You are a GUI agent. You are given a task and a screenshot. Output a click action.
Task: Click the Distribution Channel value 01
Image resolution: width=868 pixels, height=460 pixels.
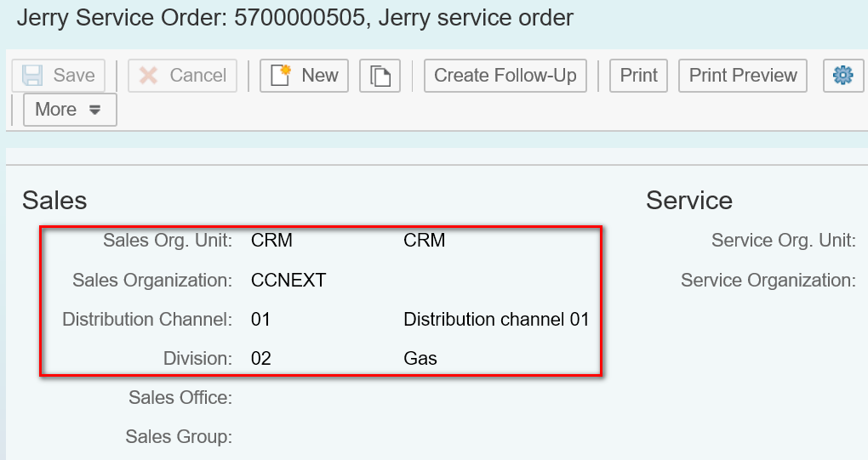[x=260, y=320]
